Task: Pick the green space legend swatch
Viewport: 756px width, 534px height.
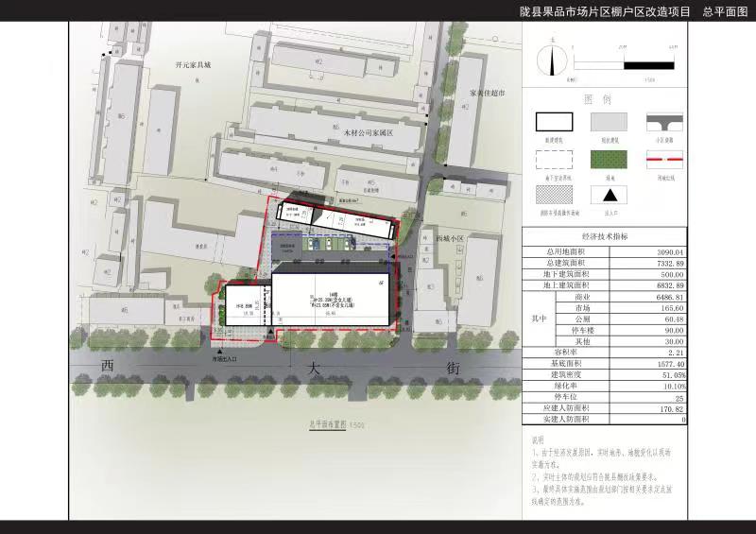Action: click(x=609, y=158)
